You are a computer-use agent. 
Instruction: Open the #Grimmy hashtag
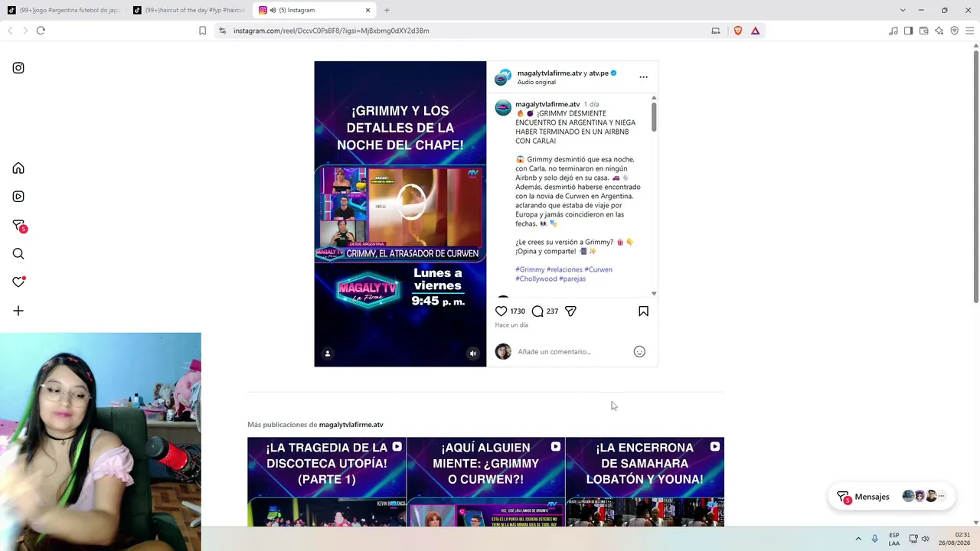point(530,269)
